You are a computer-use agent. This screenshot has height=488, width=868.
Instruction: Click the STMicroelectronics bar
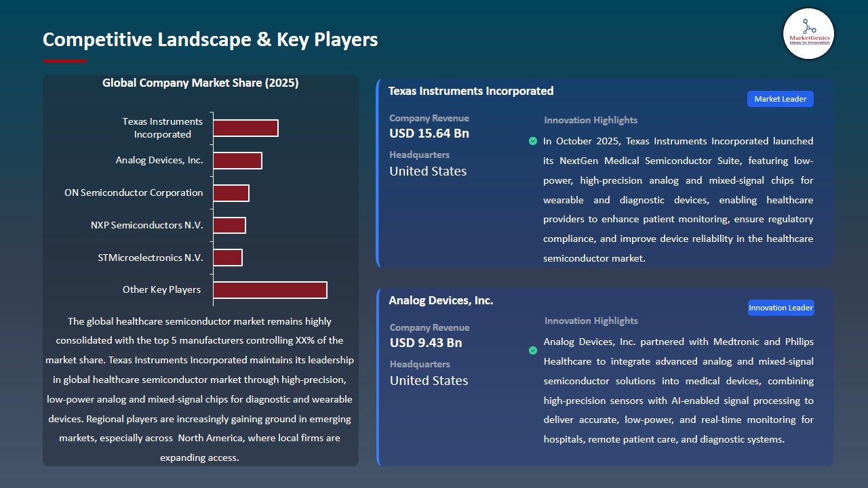coord(228,257)
